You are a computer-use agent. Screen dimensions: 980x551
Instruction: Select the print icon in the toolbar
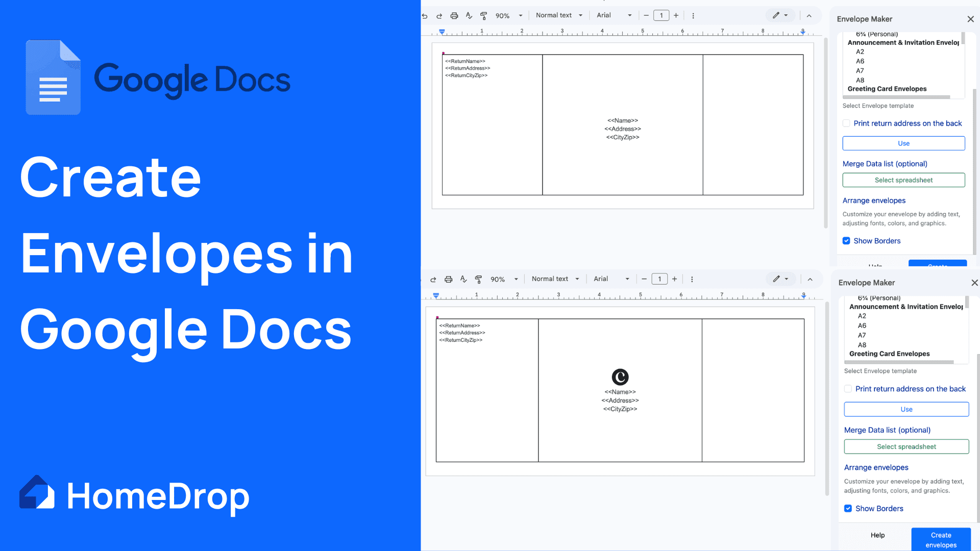coord(454,15)
